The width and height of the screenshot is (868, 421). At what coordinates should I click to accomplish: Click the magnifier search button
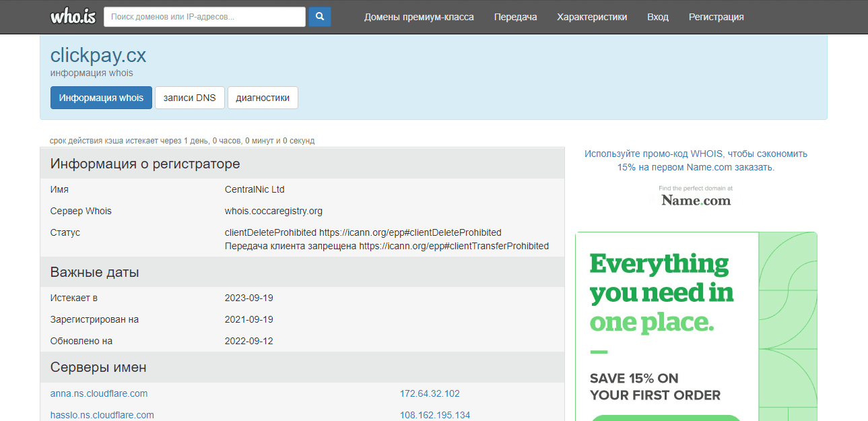[x=320, y=17]
